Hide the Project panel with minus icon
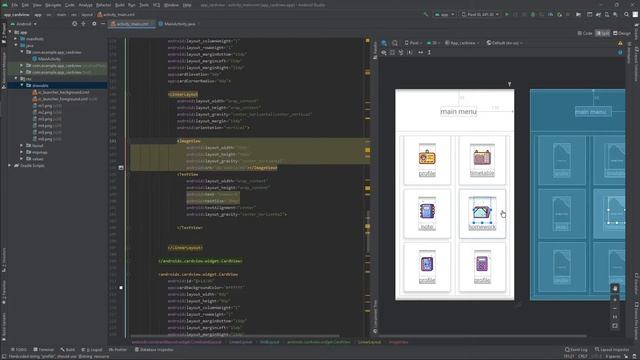Screen dimensions: 640x360 [103, 24]
